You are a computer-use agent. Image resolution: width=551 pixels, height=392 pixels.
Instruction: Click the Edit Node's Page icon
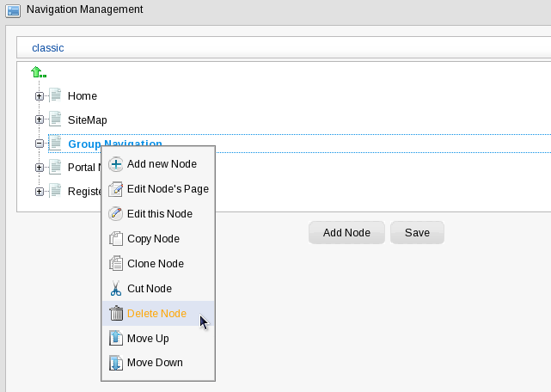pos(117,189)
